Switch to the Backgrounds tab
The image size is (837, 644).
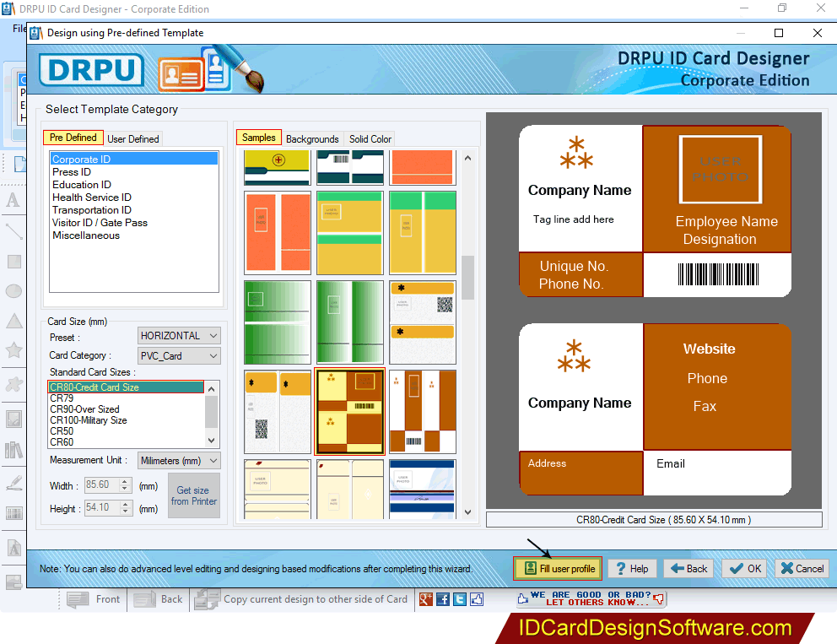pyautogui.click(x=312, y=138)
